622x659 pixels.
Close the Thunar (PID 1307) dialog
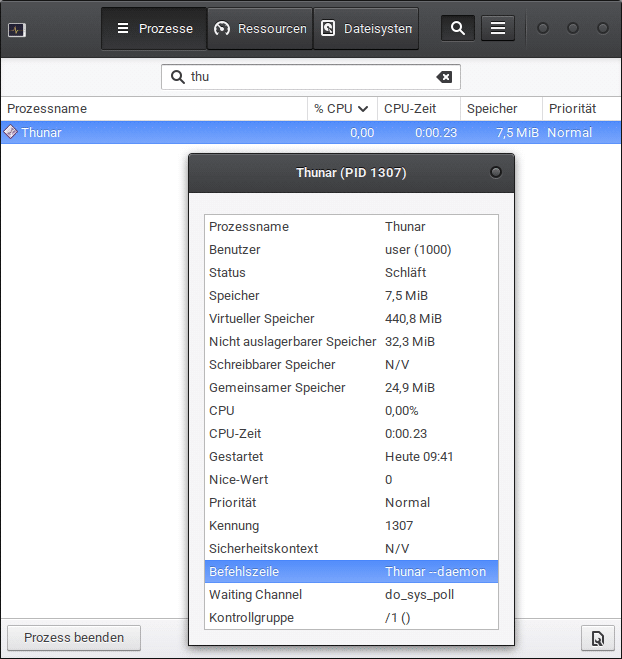(x=496, y=172)
